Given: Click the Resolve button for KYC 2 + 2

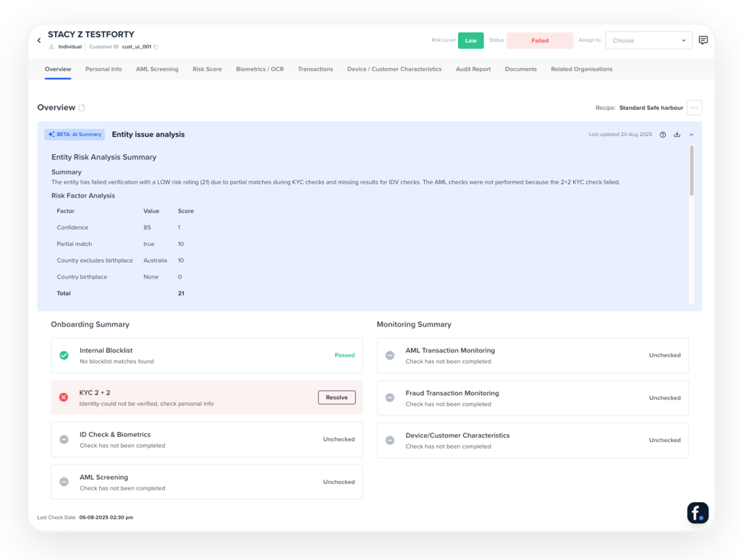Looking at the screenshot, I should (336, 397).
